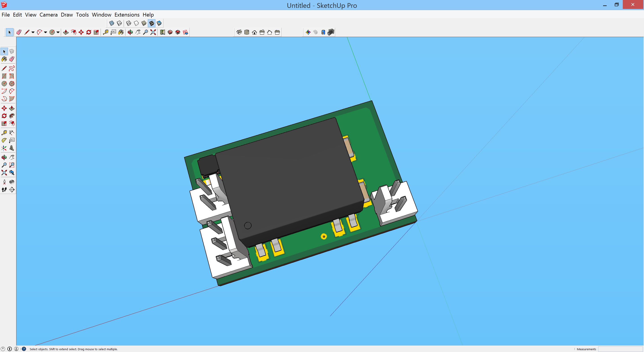Enable Monochrome face style
The width and height of the screenshot is (644, 352).
coord(159,23)
